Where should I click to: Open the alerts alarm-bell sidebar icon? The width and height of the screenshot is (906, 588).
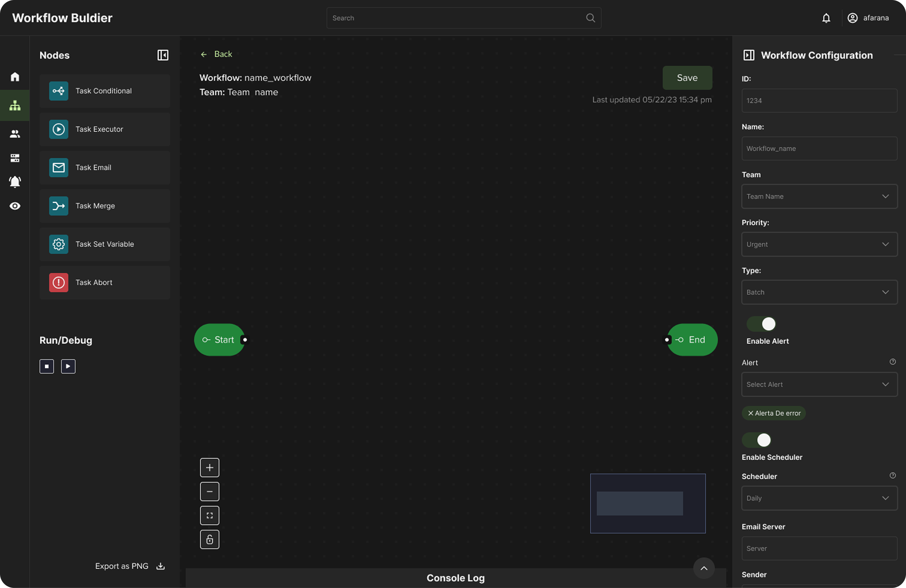15,182
